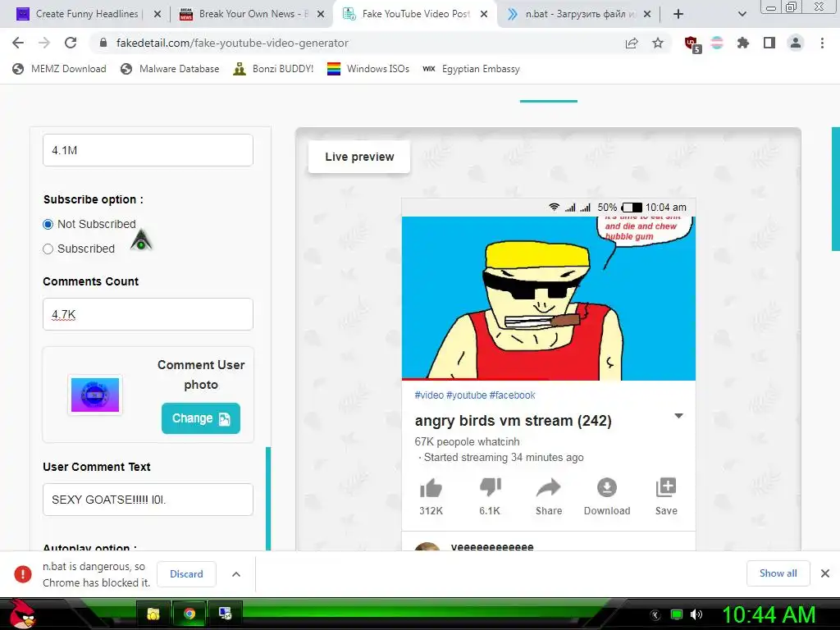Click the Share arrow icon
840x630 pixels.
point(549,487)
